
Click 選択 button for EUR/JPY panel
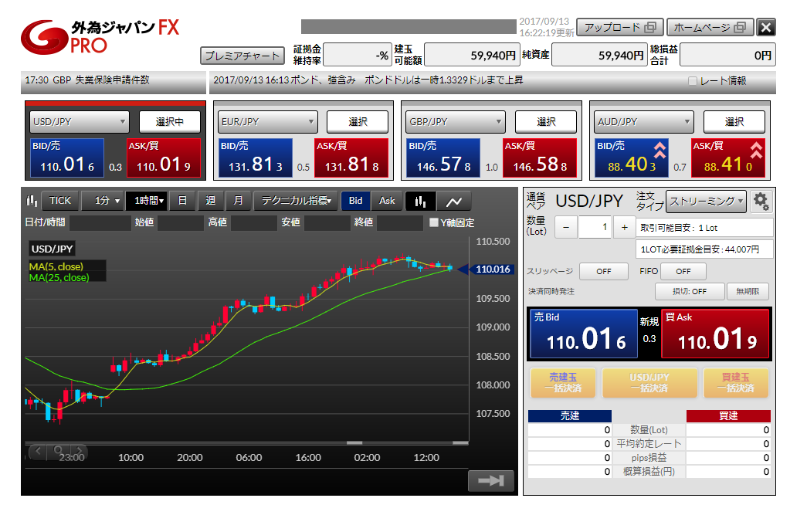point(358,122)
